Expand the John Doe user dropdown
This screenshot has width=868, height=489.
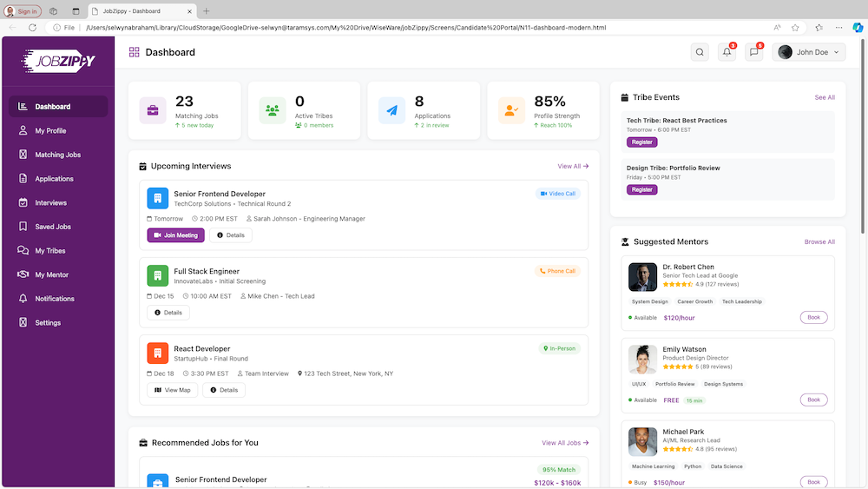point(809,52)
